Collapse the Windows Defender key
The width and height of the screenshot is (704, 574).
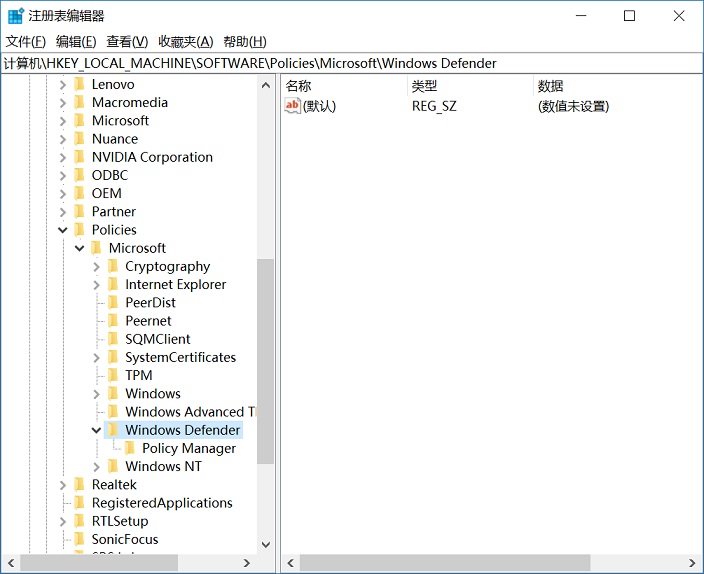pos(96,430)
